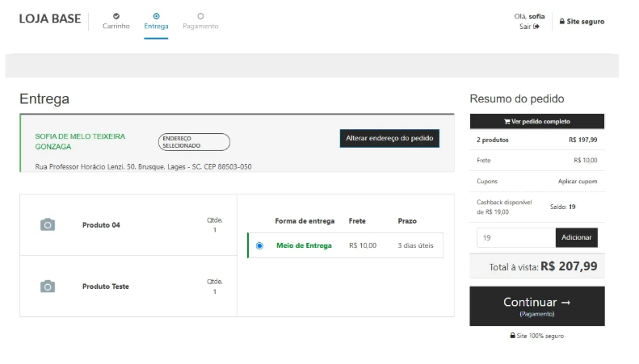The height and width of the screenshot is (364, 639).
Task: Click the Prazo column header
Action: 407,221
